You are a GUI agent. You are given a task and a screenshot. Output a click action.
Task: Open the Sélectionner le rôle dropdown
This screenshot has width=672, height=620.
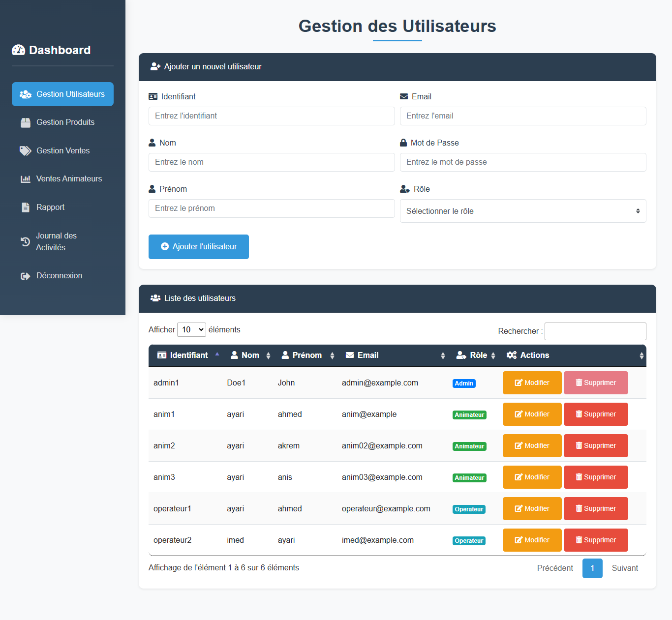pos(522,211)
